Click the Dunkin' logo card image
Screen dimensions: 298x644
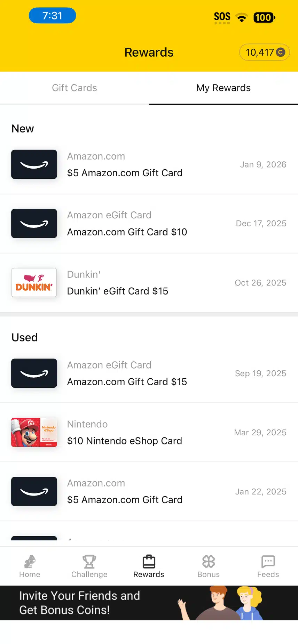point(34,283)
